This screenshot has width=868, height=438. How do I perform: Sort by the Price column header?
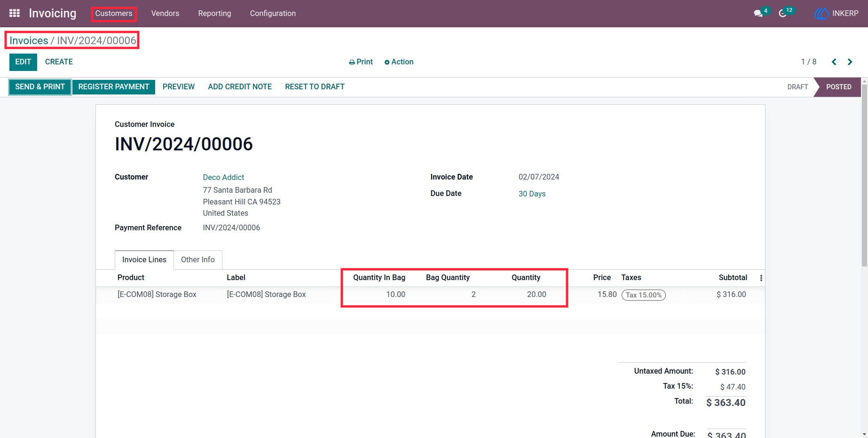tap(602, 278)
